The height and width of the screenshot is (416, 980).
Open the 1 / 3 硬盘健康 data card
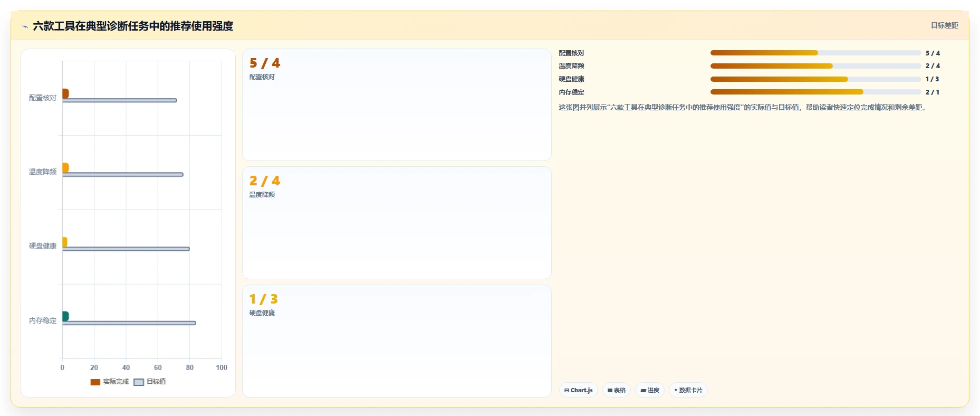(x=397, y=341)
